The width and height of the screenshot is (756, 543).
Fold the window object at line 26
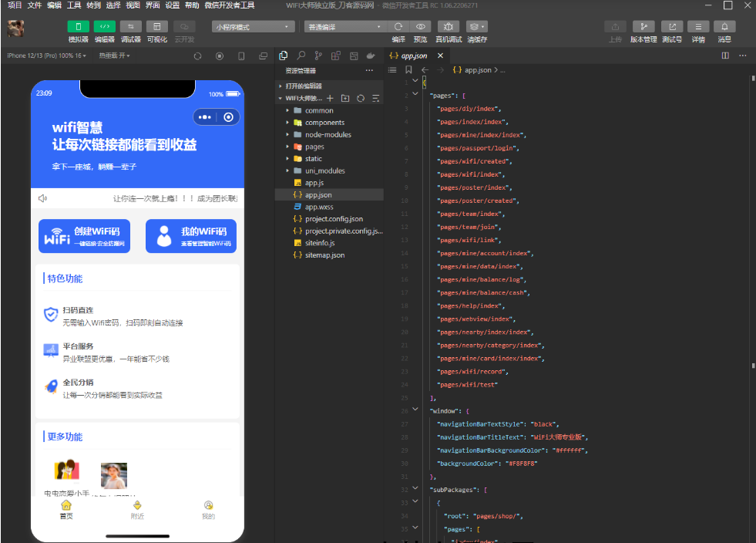click(415, 410)
